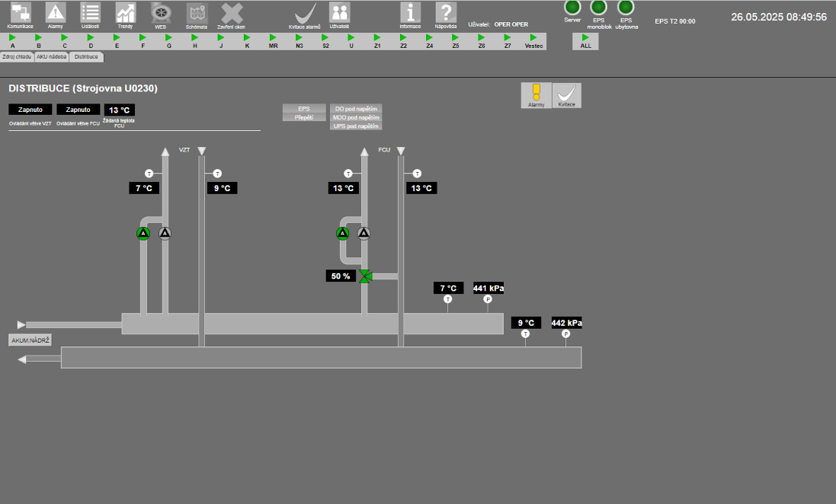Click the green three-way valve symbol
The width and height of the screenshot is (836, 504).
(365, 276)
